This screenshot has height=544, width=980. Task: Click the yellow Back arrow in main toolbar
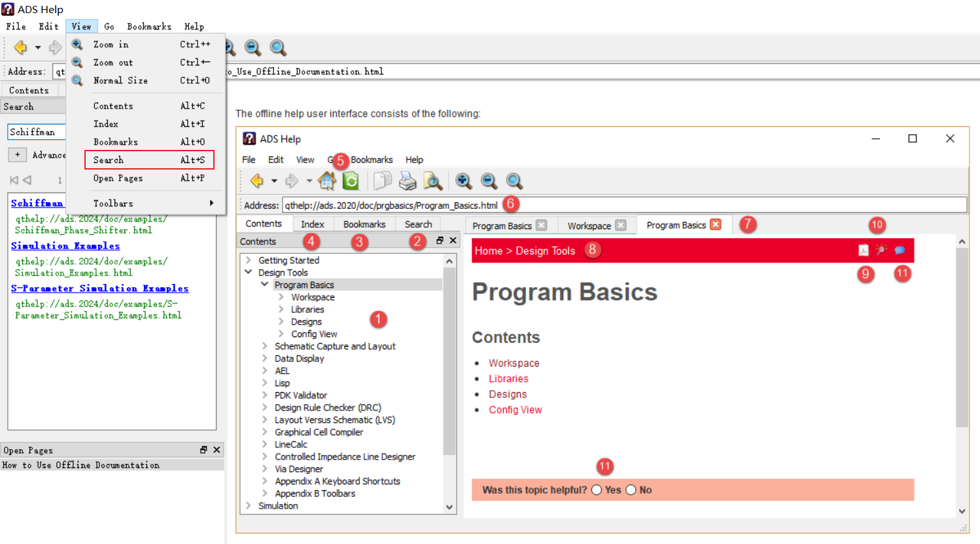tap(20, 47)
